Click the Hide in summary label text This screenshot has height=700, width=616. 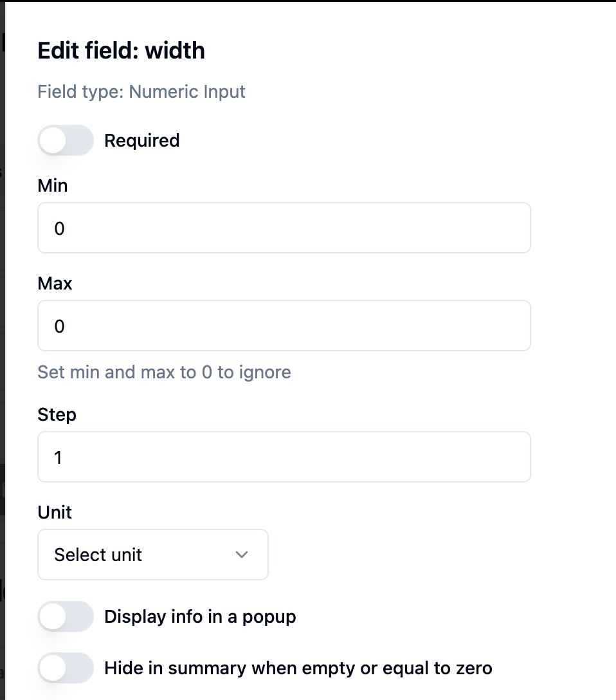click(298, 668)
